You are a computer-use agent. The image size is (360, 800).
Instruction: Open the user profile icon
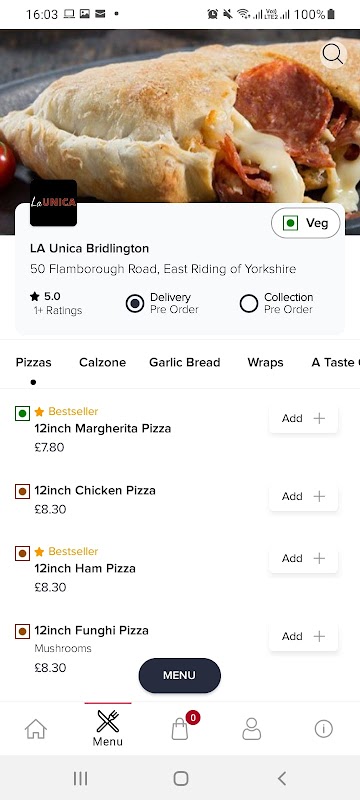point(251,729)
